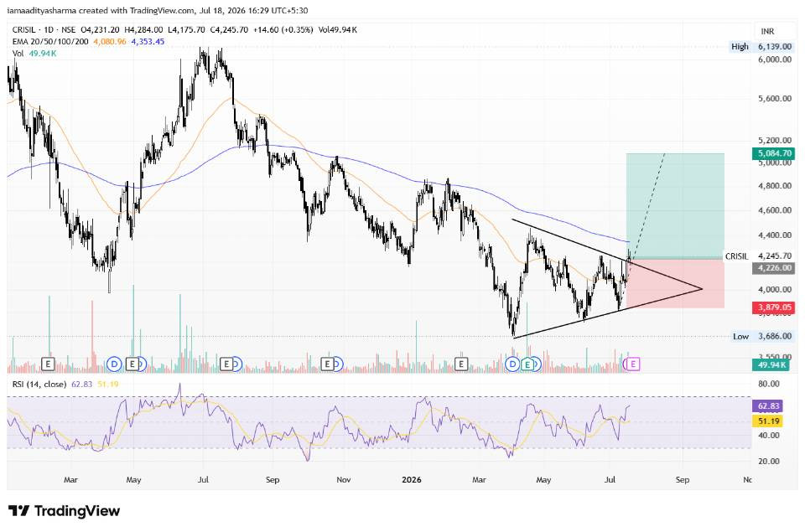805x532 pixels.
Task: Open the gray earnings marker before Nov 2025
Action: pyautogui.click(x=327, y=364)
